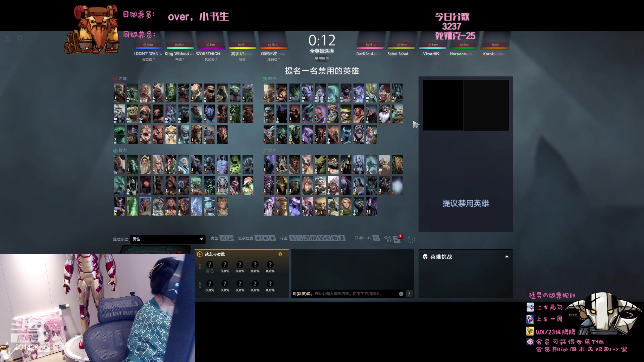Toggle the last 标签 tag filter icon
This screenshot has height=362, width=644.
pos(342,238)
